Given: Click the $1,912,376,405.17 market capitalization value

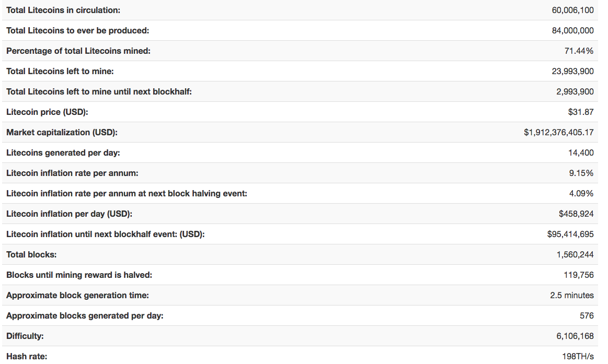Looking at the screenshot, I should 558,133.
